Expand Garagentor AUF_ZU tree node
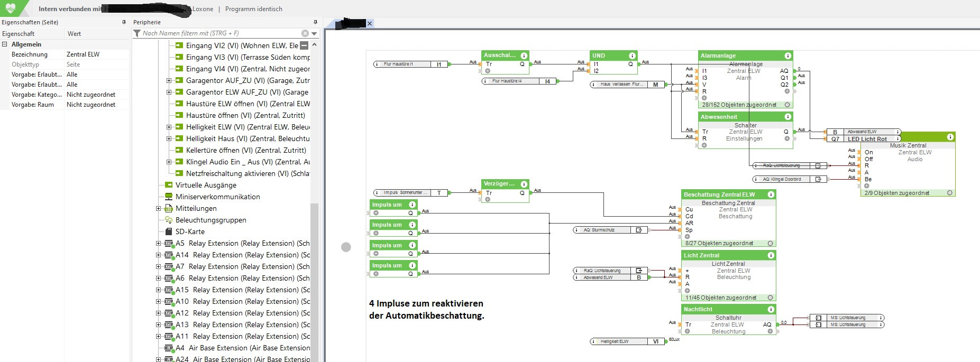The image size is (980, 362). pyautogui.click(x=169, y=80)
